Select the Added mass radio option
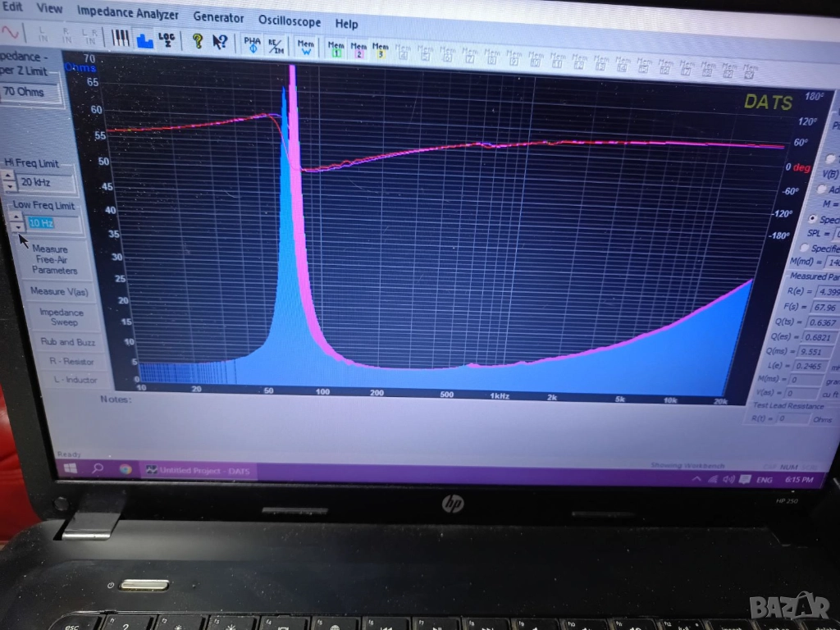This screenshot has height=630, width=840. 821,189
